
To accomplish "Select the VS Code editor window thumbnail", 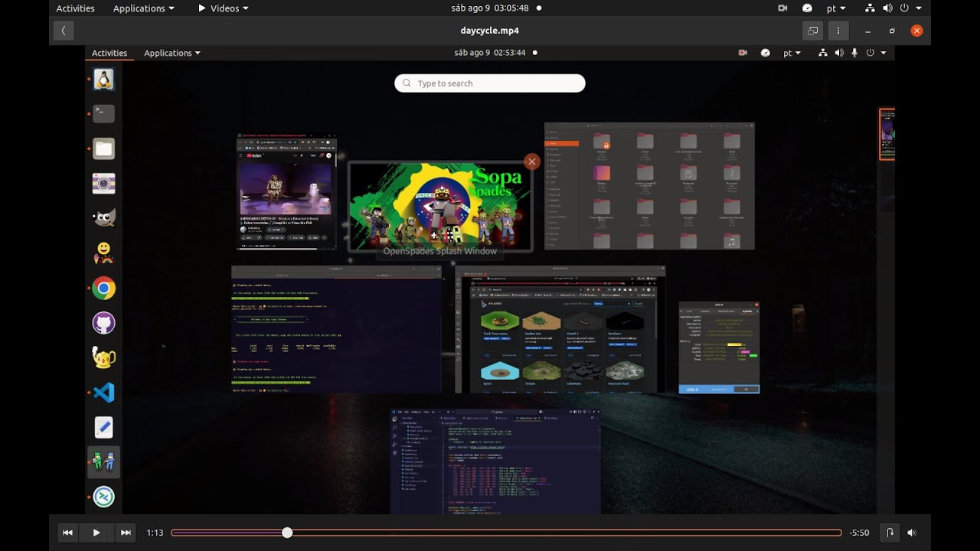I will coord(495,461).
